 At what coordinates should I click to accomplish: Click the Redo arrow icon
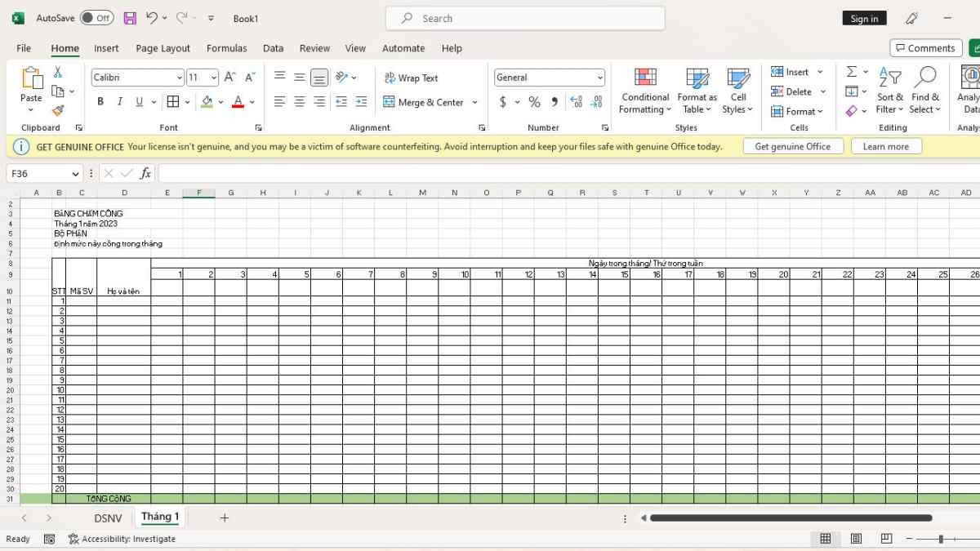[x=182, y=18]
